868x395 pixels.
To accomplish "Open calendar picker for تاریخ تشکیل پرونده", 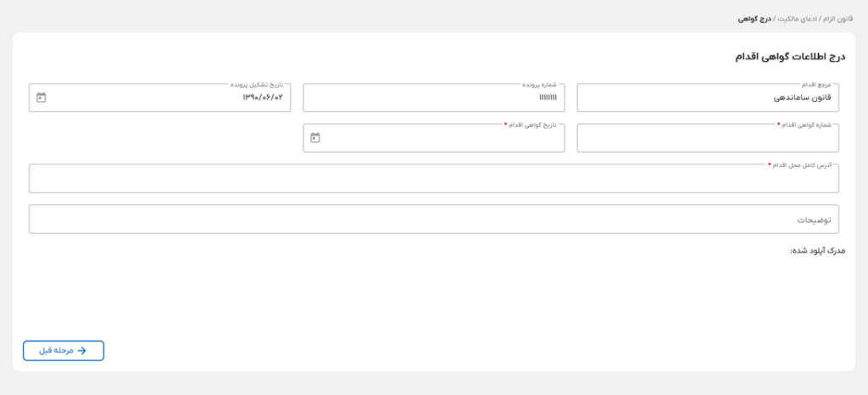I will tap(42, 97).
